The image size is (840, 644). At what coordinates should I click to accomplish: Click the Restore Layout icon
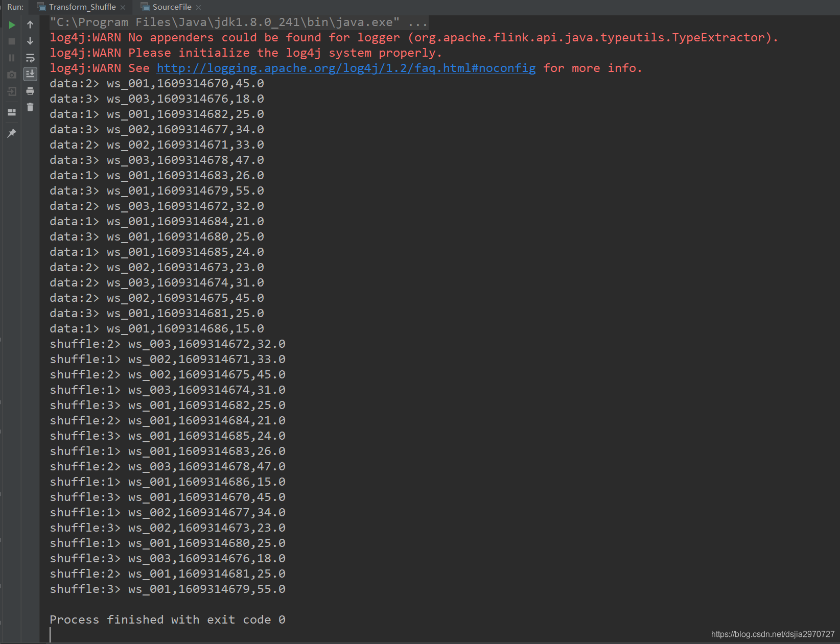(x=12, y=112)
